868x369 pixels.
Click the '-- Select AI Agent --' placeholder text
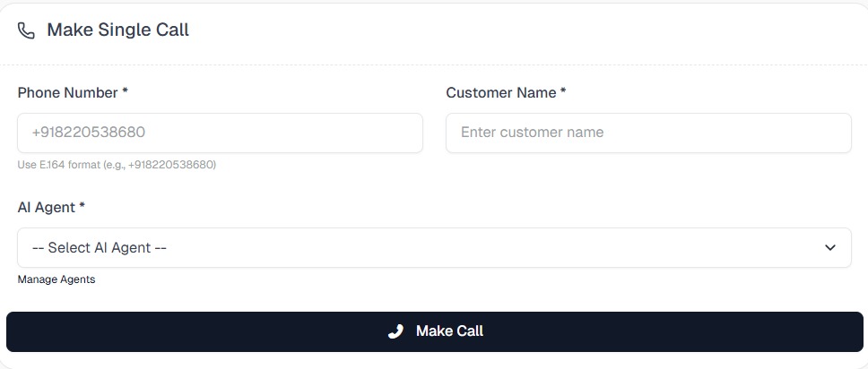pyautogui.click(x=100, y=248)
